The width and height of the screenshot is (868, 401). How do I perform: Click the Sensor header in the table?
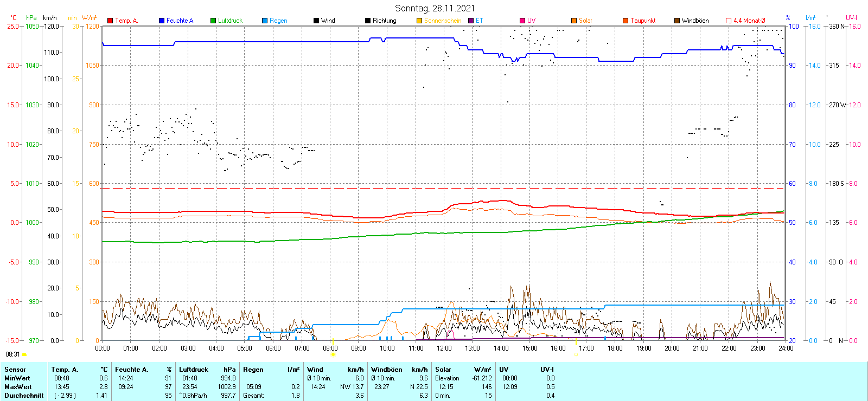(x=15, y=370)
